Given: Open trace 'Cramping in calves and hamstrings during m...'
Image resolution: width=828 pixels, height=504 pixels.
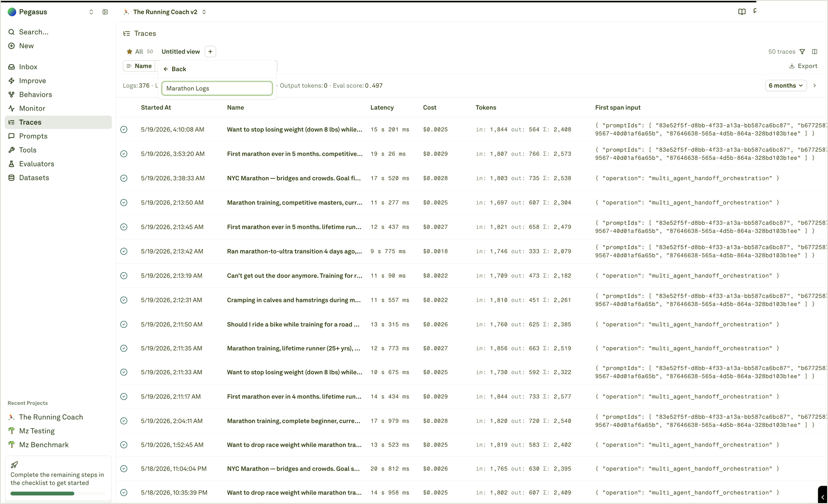Looking at the screenshot, I should coord(294,300).
